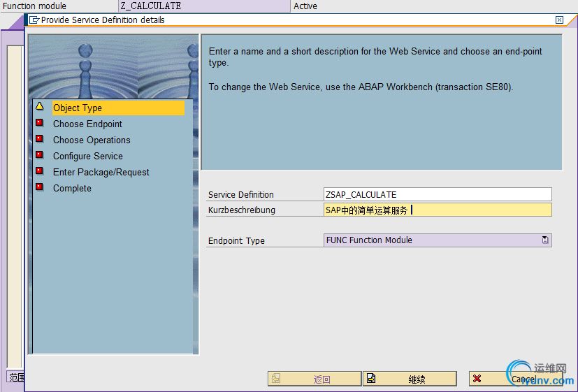Click the red status icon beside Configure Service
This screenshot has height=392, width=578.
[39, 154]
